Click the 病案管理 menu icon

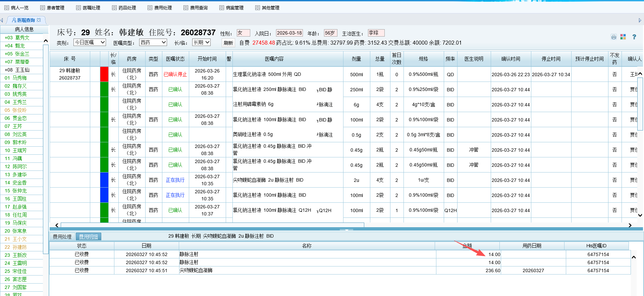point(222,8)
